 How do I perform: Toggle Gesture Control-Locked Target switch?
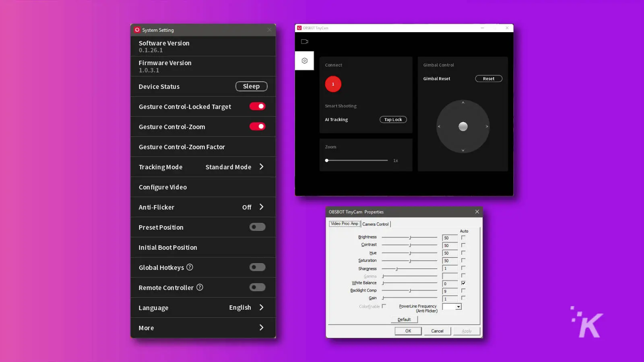(x=257, y=106)
